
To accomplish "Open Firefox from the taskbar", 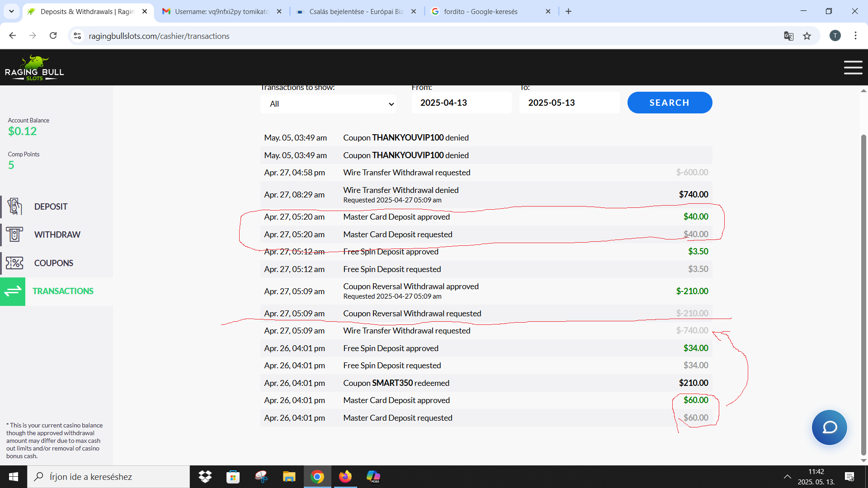I will 345,477.
